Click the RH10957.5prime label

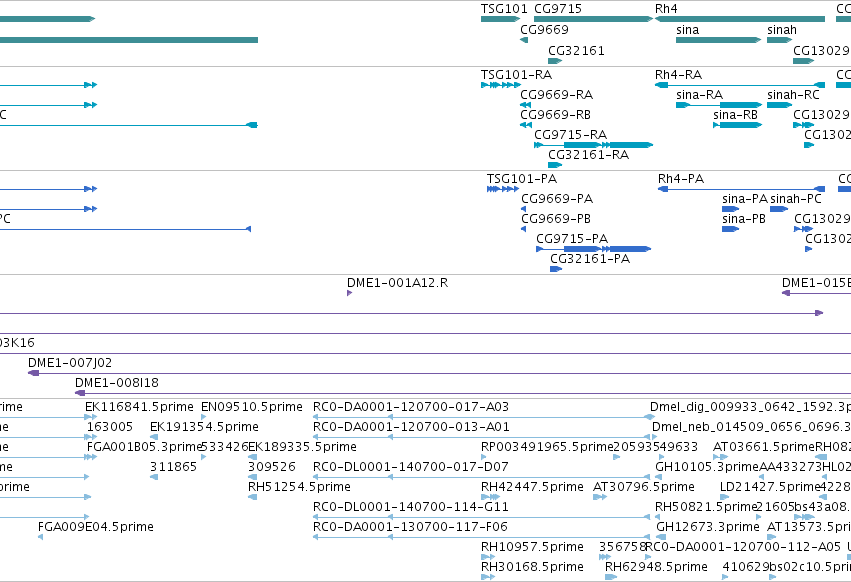(x=532, y=547)
